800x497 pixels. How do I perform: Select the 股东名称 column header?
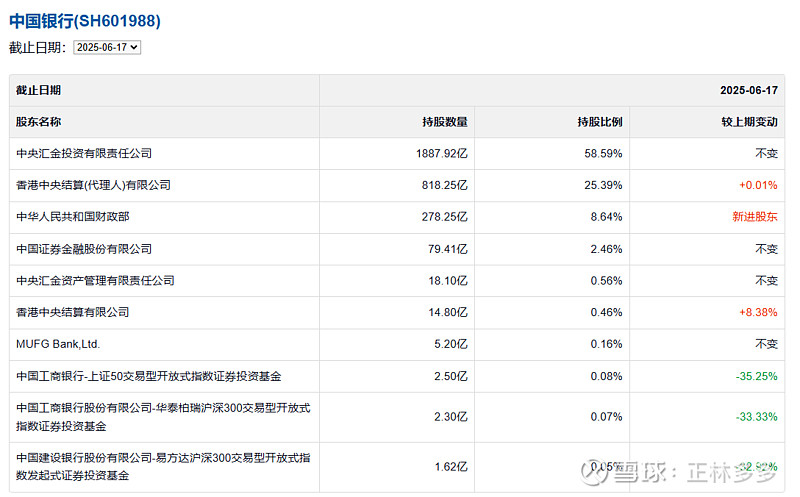point(38,122)
